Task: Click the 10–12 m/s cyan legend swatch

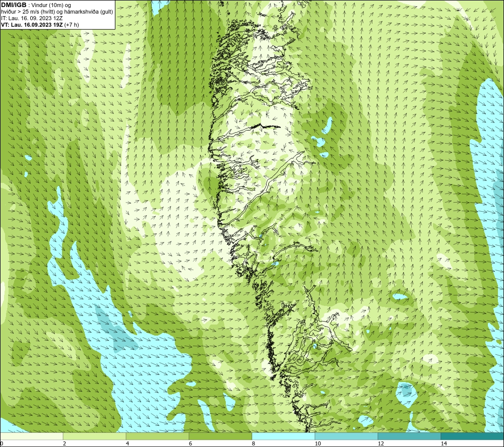Action: (x=347, y=436)
